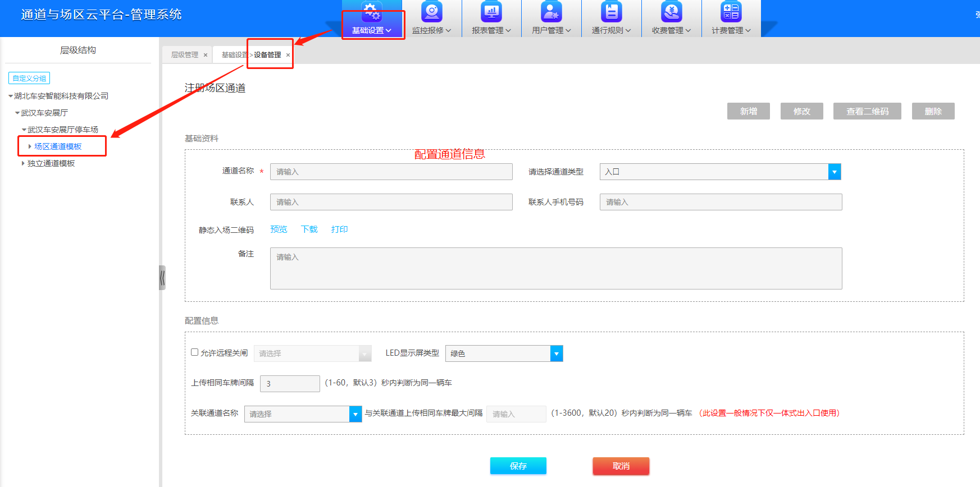Open the 关联通道名称 dropdown

[355, 414]
